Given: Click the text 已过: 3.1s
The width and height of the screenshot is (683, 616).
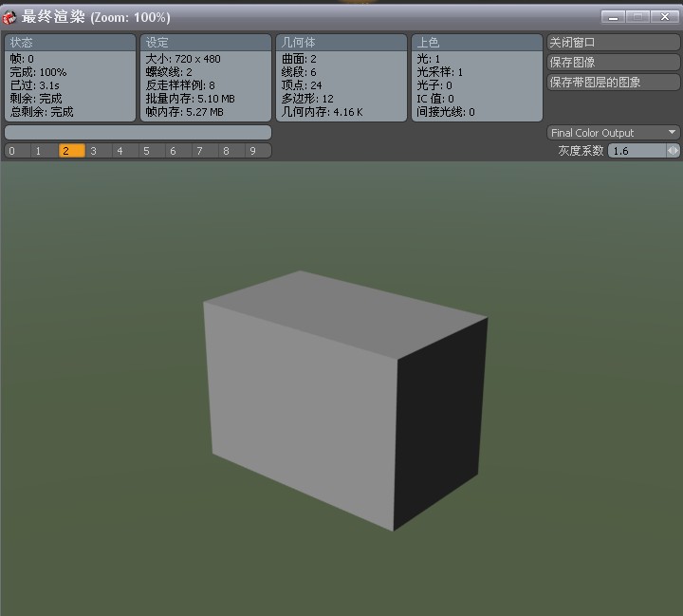Looking at the screenshot, I should 34,85.
